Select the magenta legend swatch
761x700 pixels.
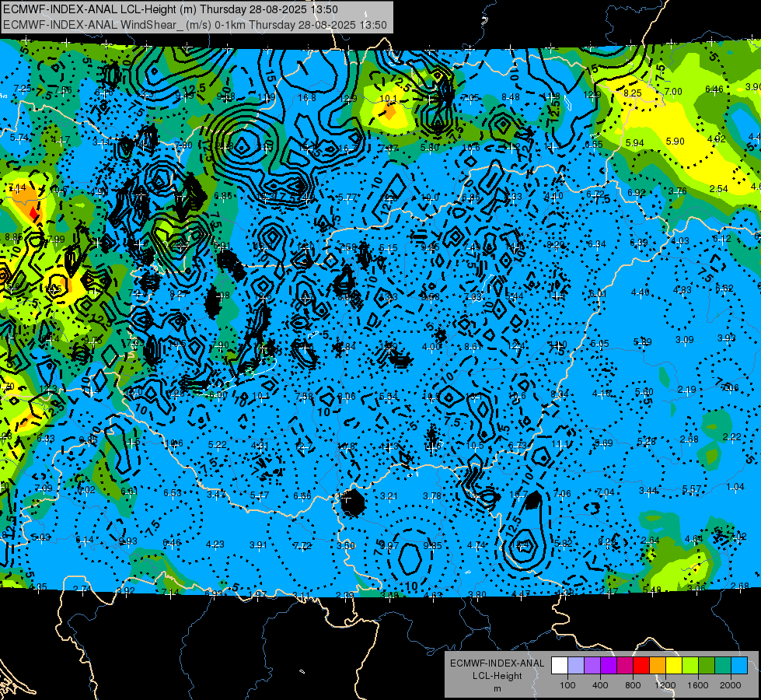click(x=625, y=665)
